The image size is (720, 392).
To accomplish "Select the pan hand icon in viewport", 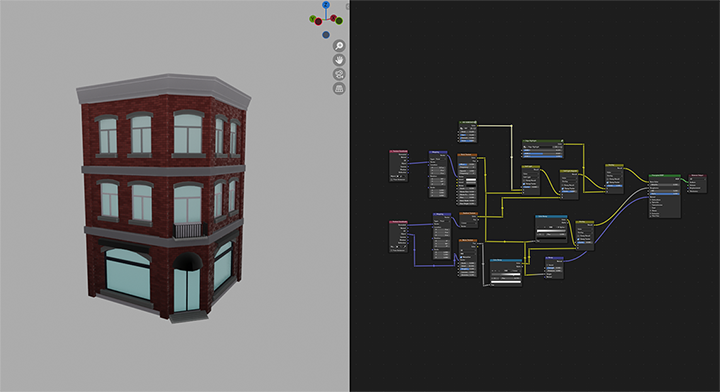I will (x=339, y=60).
